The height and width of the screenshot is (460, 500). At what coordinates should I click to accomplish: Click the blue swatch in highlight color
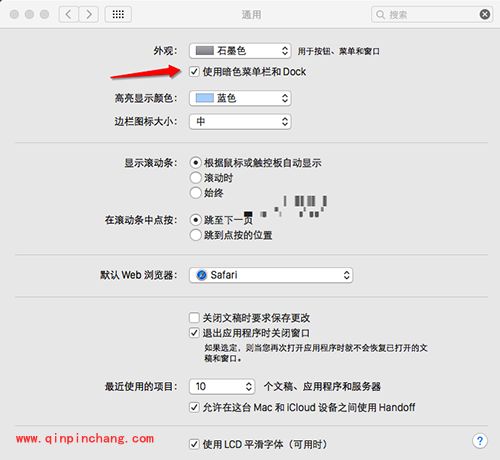(x=204, y=98)
